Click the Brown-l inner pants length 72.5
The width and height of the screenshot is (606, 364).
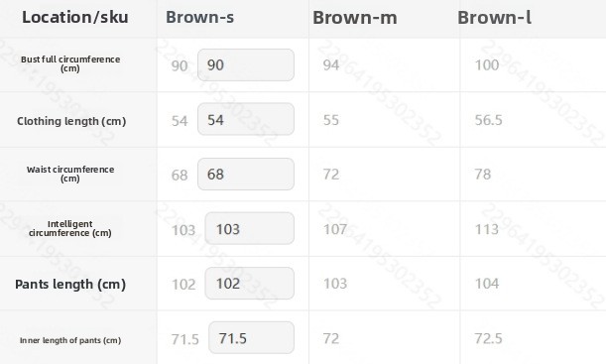[489, 338]
